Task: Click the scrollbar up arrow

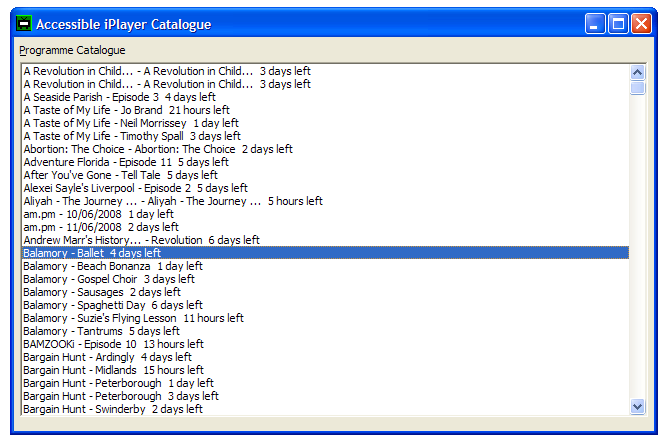Action: point(638,71)
